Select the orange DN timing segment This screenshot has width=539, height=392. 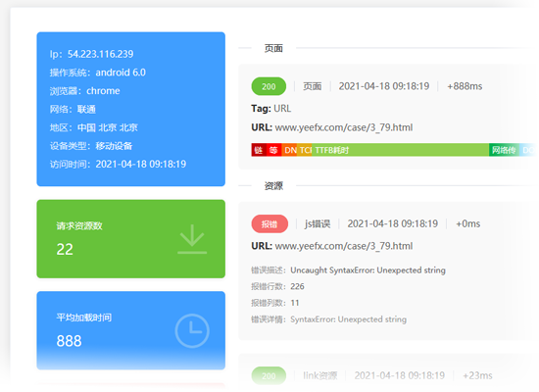tap(289, 150)
